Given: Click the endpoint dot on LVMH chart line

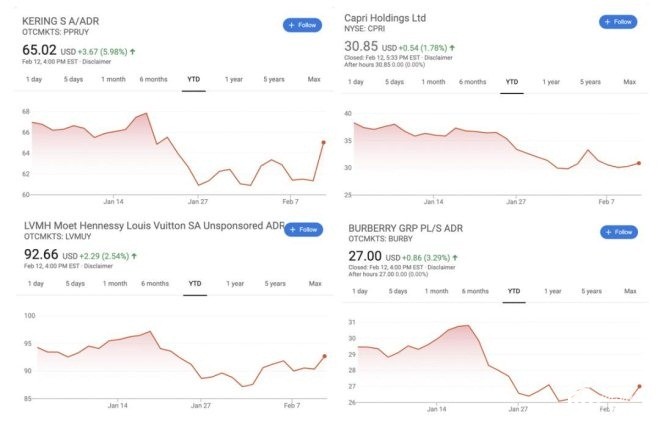Looking at the screenshot, I should pos(323,356).
